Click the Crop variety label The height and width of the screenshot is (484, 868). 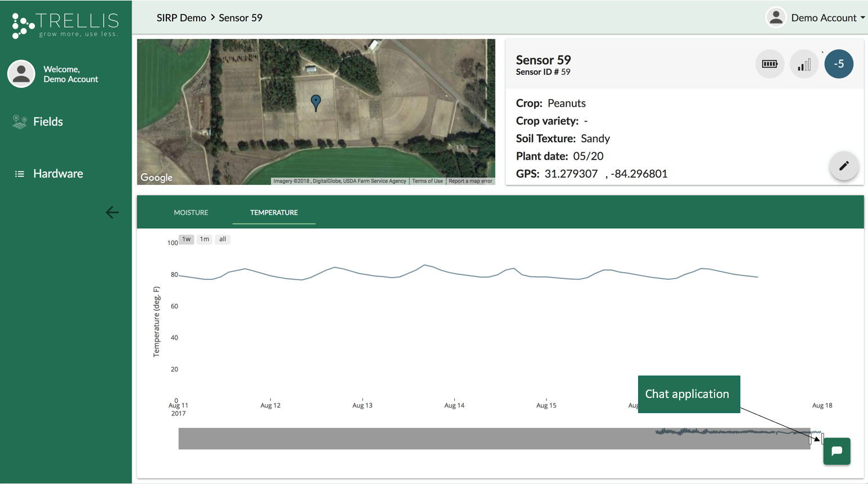point(548,121)
